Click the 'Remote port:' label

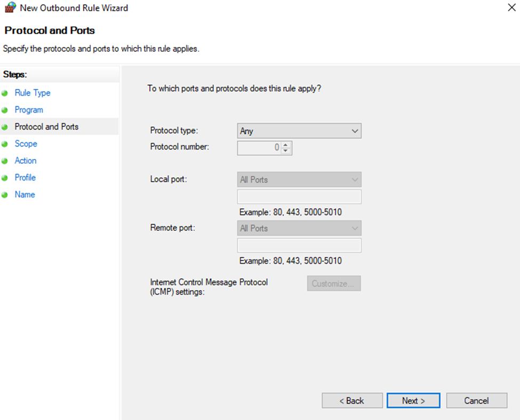pyautogui.click(x=172, y=227)
